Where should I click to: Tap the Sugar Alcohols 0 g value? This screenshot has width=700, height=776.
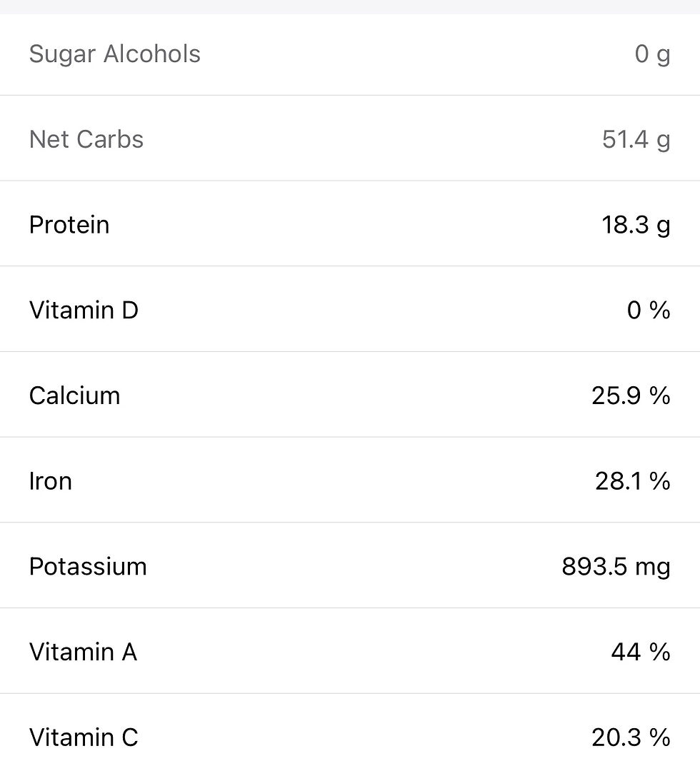coord(652,54)
